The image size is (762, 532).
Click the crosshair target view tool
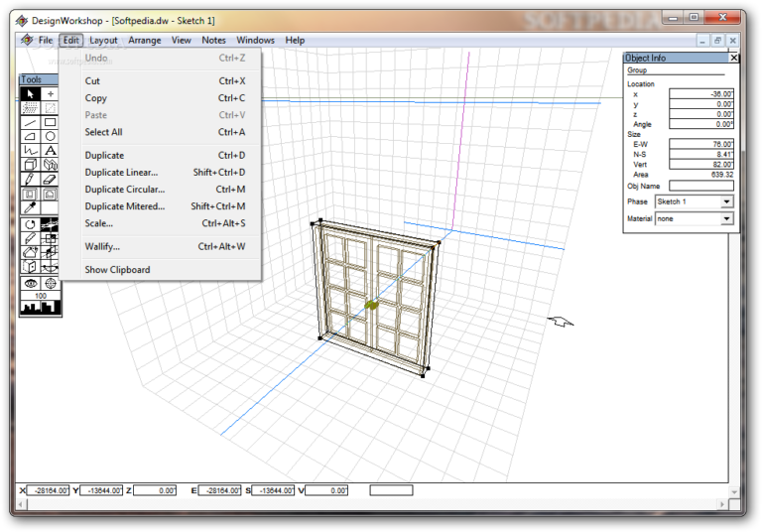pos(51,283)
